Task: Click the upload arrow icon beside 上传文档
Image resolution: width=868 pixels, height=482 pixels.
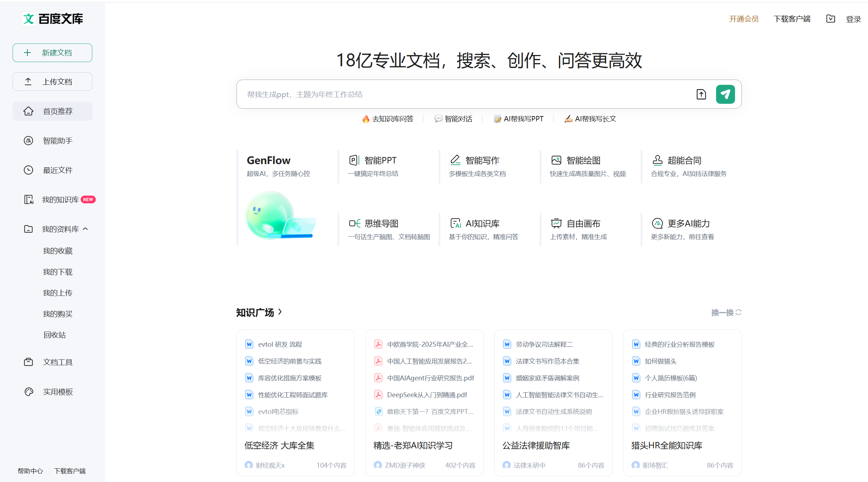Action: tap(28, 82)
